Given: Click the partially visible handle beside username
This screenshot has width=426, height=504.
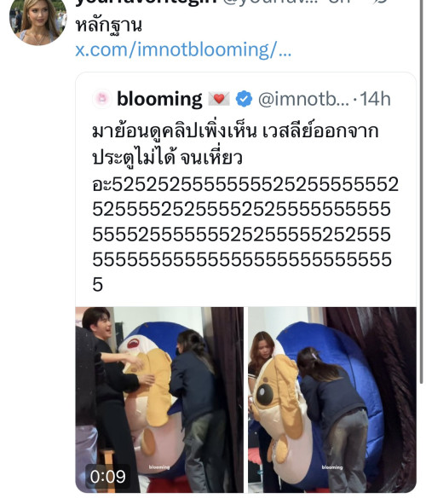Looking at the screenshot, I should click(273, 3).
